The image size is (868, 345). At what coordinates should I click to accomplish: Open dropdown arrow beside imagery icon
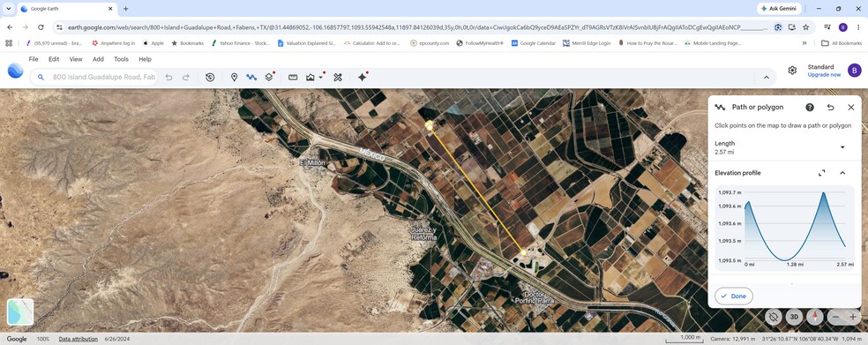[321, 78]
